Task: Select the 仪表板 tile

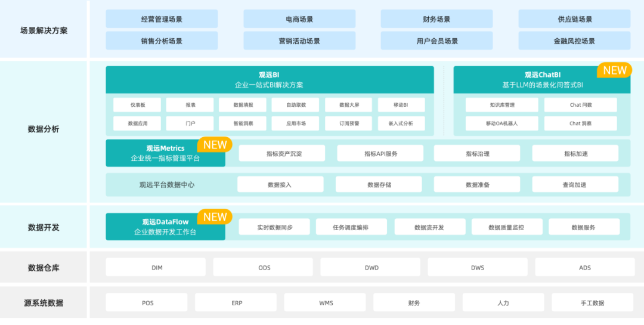Action: [x=138, y=105]
